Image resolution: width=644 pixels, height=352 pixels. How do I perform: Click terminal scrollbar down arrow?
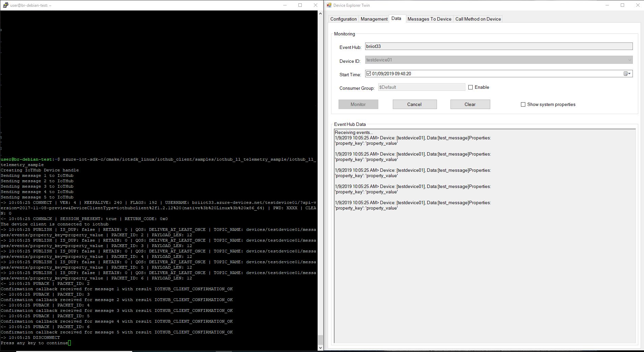pyautogui.click(x=320, y=348)
